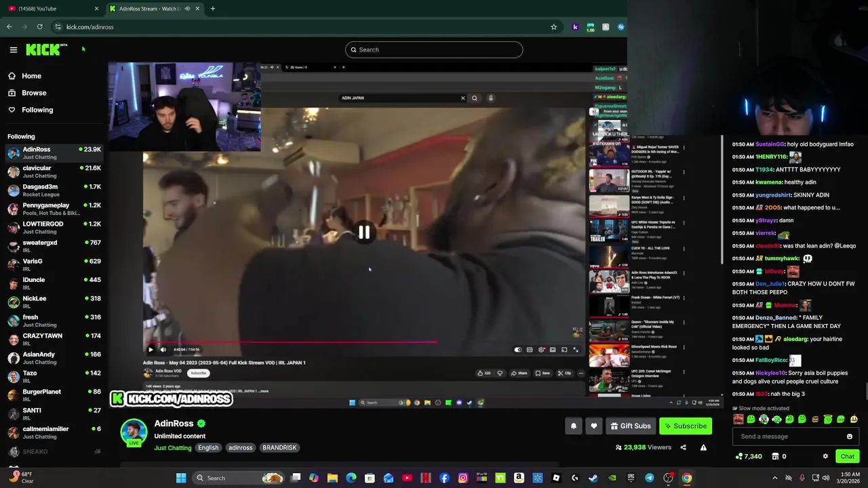
Task: Insert the green halo angel emote
Action: pos(828,420)
